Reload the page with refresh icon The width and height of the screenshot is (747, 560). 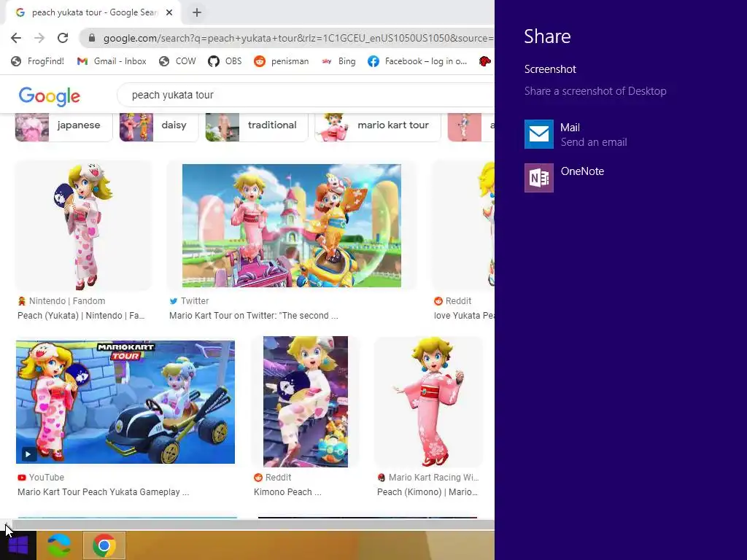[x=63, y=38]
